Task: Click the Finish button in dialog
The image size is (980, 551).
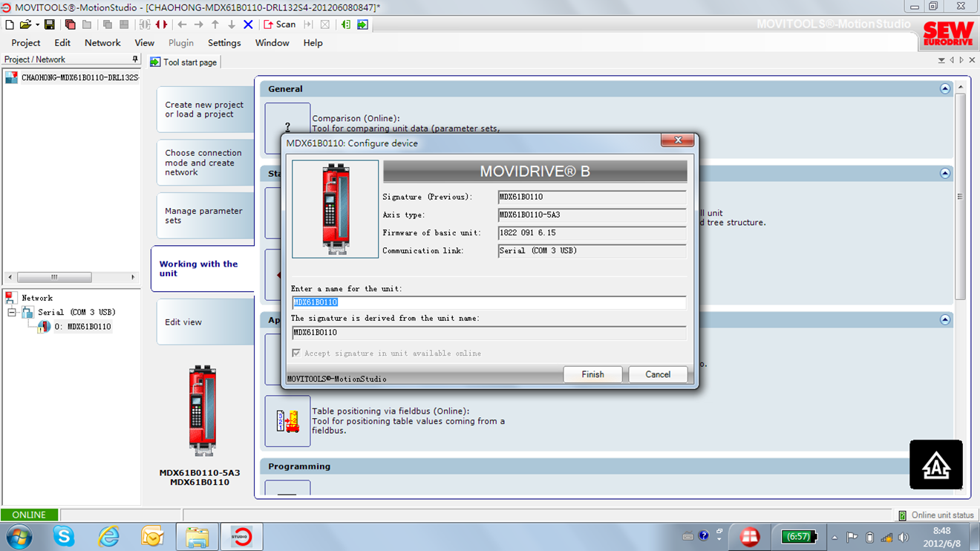Action: click(592, 374)
